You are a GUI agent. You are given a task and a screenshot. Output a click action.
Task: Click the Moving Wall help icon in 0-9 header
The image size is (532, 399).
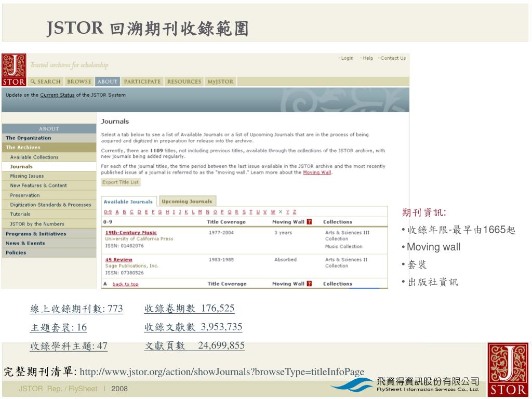click(x=309, y=221)
